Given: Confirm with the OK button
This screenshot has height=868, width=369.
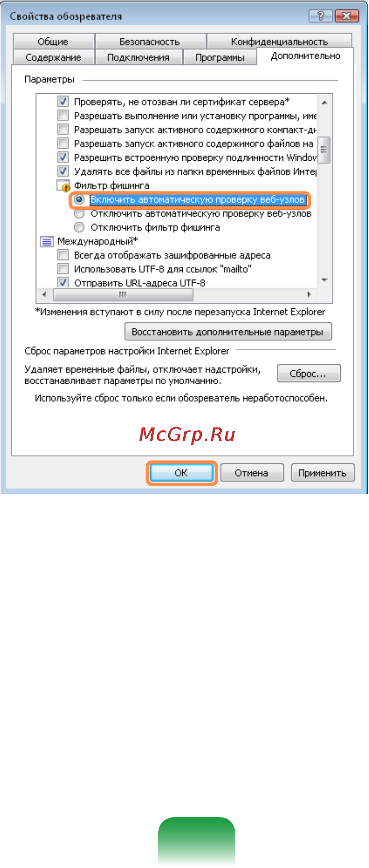Looking at the screenshot, I should pyautogui.click(x=181, y=473).
